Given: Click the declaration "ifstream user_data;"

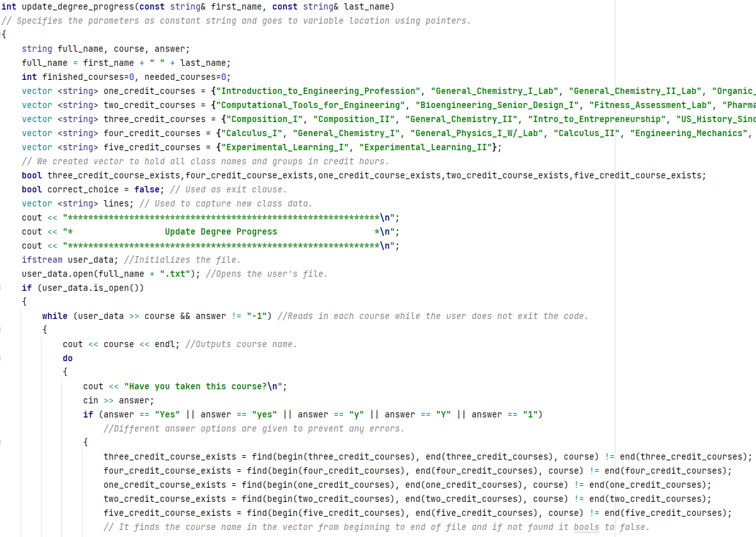Looking at the screenshot, I should pyautogui.click(x=70, y=260).
